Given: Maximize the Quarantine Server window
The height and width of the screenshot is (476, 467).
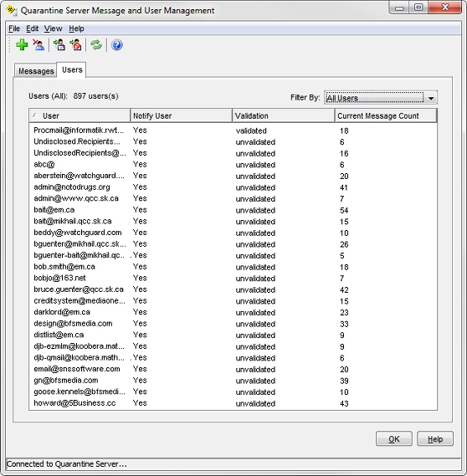Looking at the screenshot, I should click(418, 8).
